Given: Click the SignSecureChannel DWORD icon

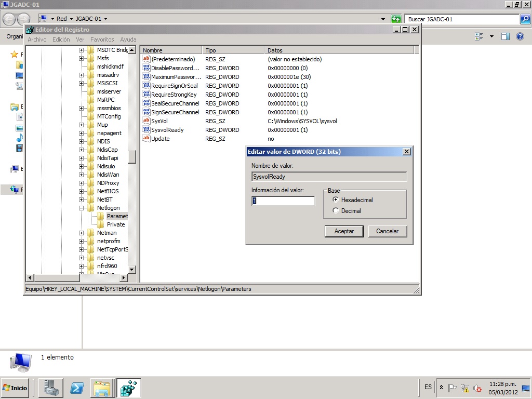Looking at the screenshot, I should [146, 112].
